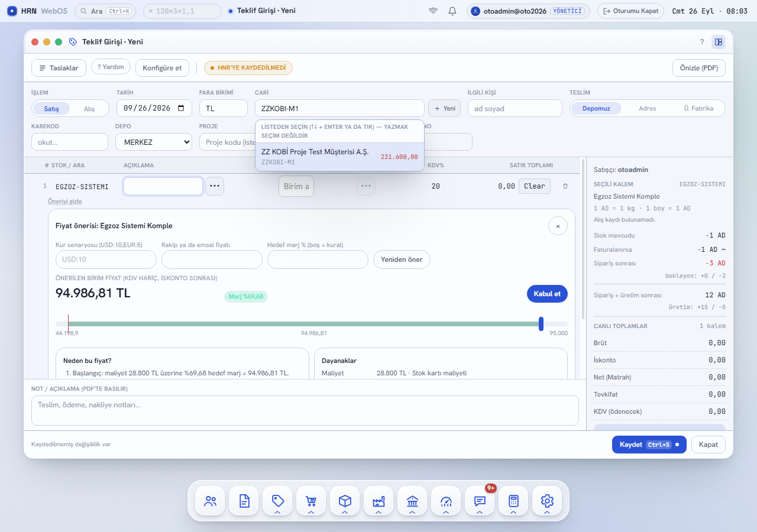Open the price tag module in the dock
The width and height of the screenshot is (757, 532).
point(277,501)
